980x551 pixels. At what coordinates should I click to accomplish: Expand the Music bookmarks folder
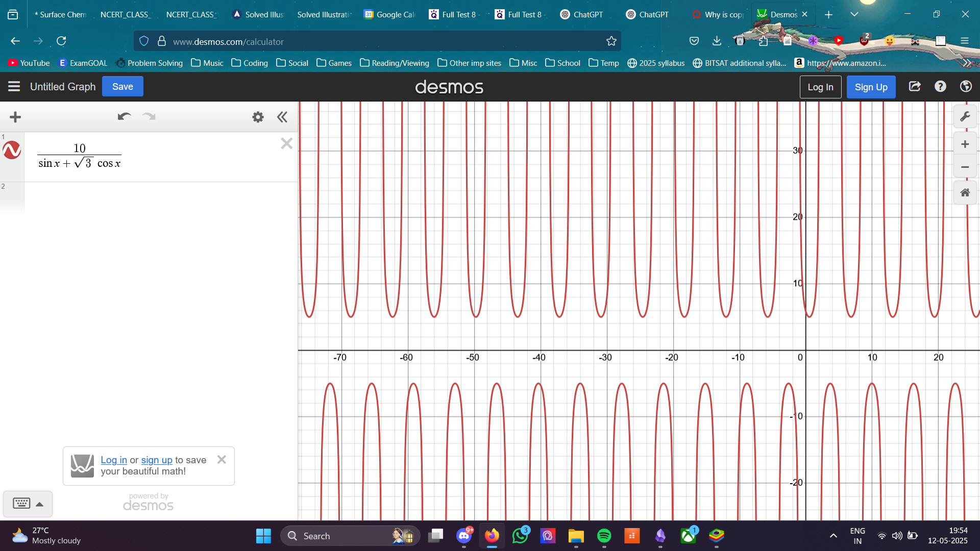click(207, 63)
